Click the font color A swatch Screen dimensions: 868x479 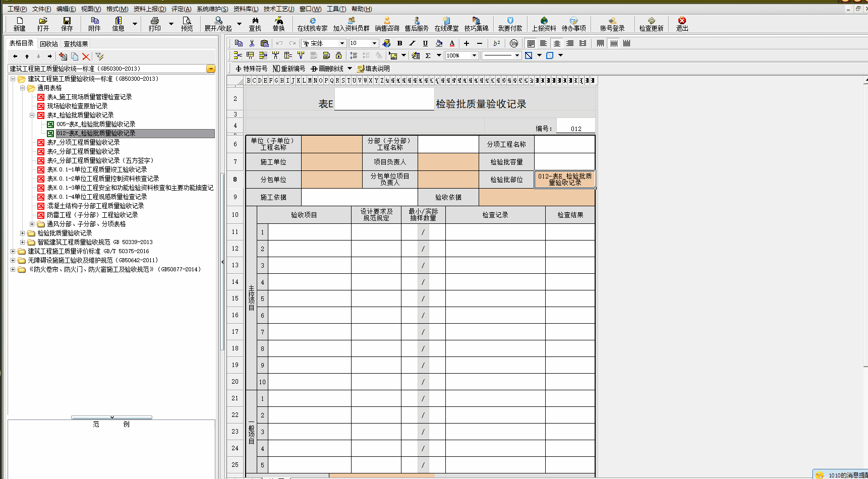[x=452, y=43]
